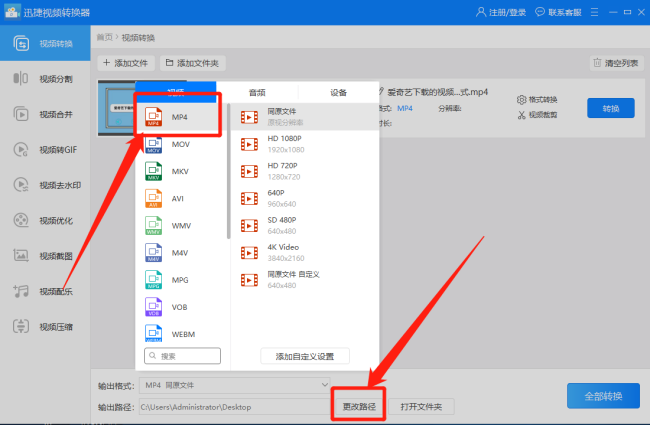650x425 pixels.
Task: Select the MPG format
Action: 180,280
